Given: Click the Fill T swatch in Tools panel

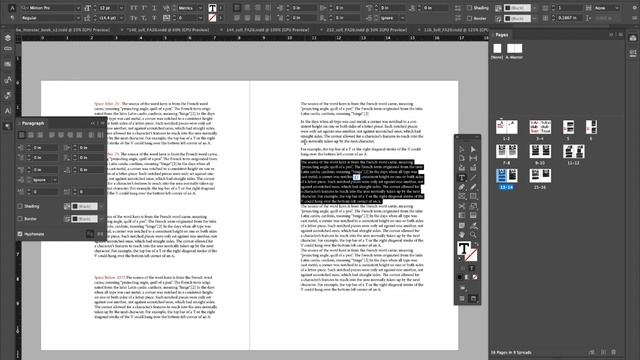Looking at the screenshot, I should [463, 248].
